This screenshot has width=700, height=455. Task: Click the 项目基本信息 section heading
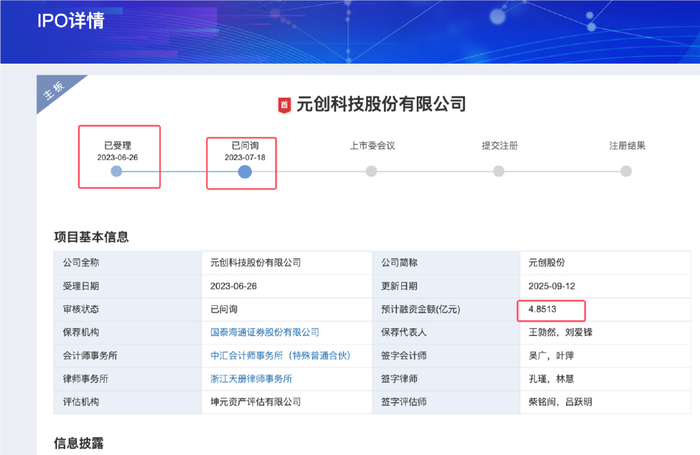(x=92, y=237)
